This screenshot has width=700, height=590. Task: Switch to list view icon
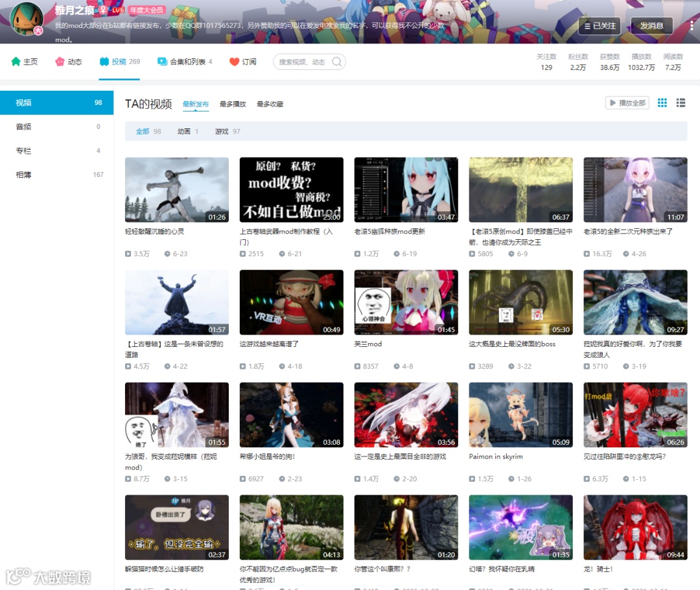click(x=681, y=102)
